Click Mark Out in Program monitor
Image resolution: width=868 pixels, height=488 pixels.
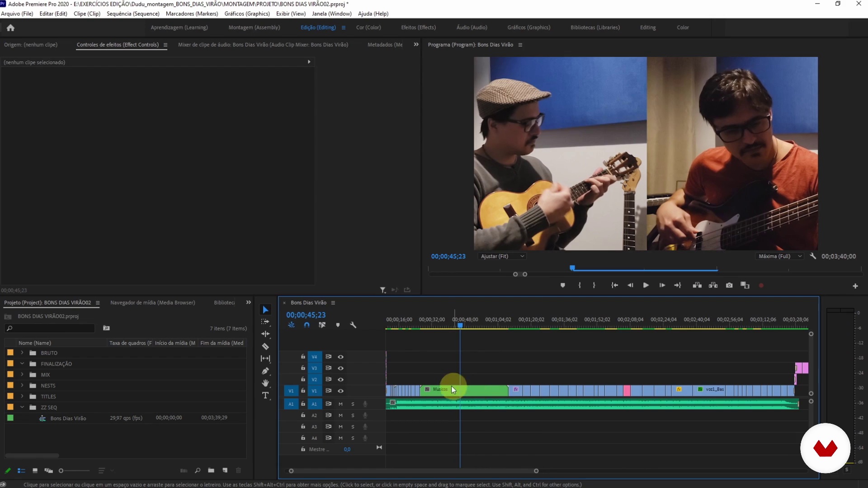(594, 286)
